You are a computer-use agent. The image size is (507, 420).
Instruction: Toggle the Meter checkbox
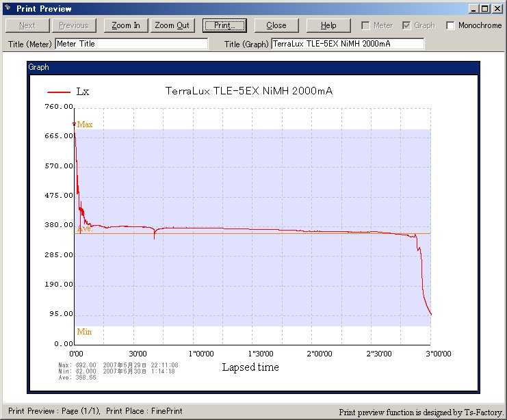(365, 25)
